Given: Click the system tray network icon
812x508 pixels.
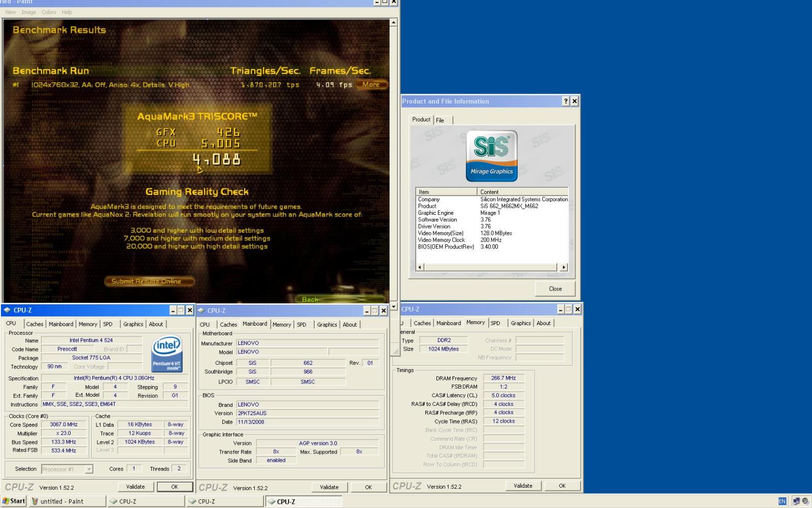Looking at the screenshot, I should [796, 501].
